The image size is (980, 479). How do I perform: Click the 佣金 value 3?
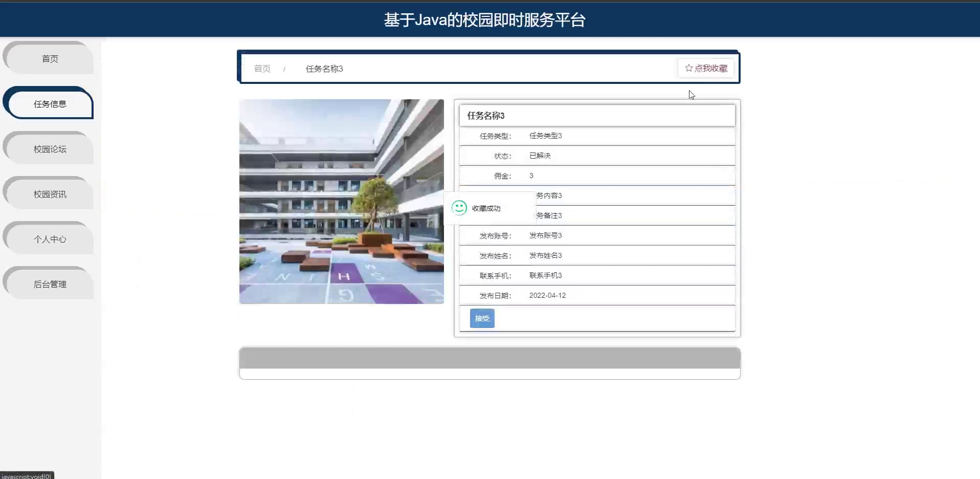pyautogui.click(x=531, y=176)
